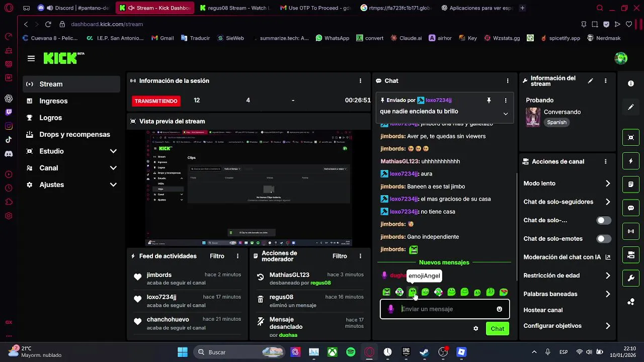This screenshot has width=644, height=362.
Task: Click the chat scrollbar
Action: (517, 227)
